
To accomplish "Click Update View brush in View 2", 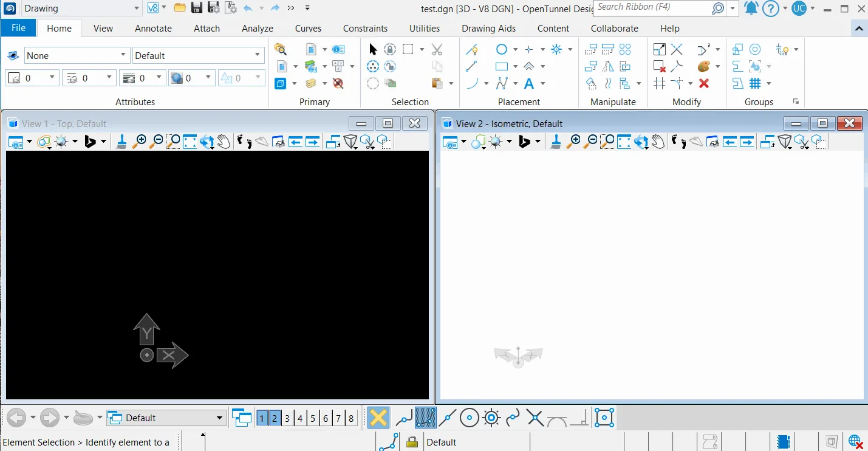I will 555,142.
